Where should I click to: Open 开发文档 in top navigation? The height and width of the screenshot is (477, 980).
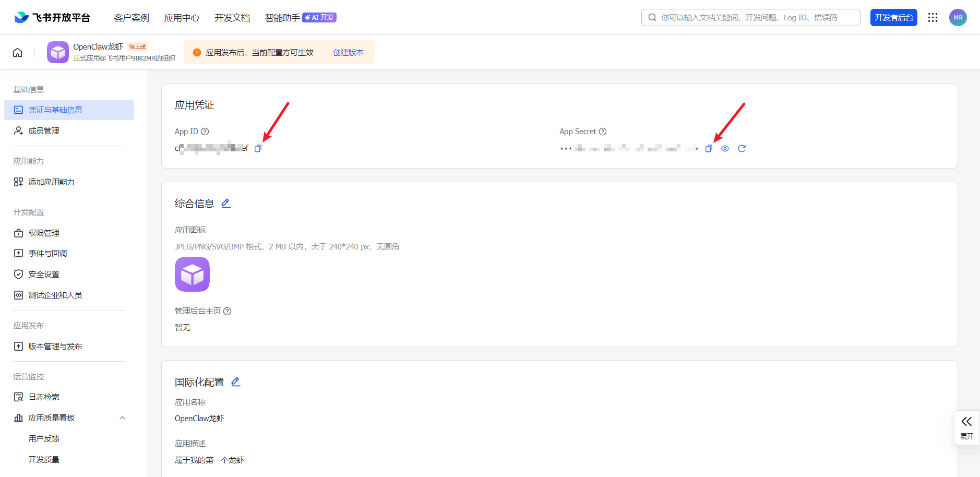(x=232, y=18)
